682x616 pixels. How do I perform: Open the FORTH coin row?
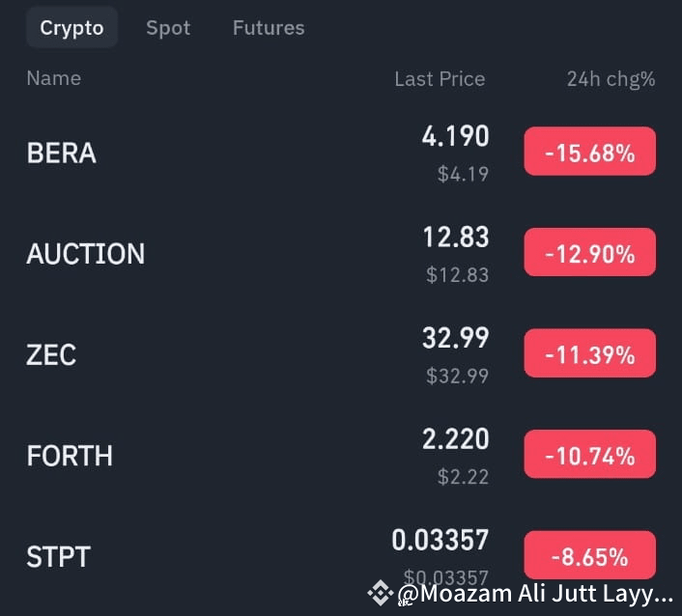click(x=341, y=455)
